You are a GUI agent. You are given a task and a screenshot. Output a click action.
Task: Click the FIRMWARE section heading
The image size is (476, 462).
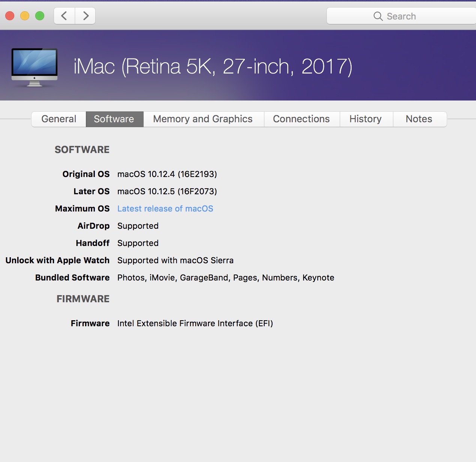click(x=83, y=299)
